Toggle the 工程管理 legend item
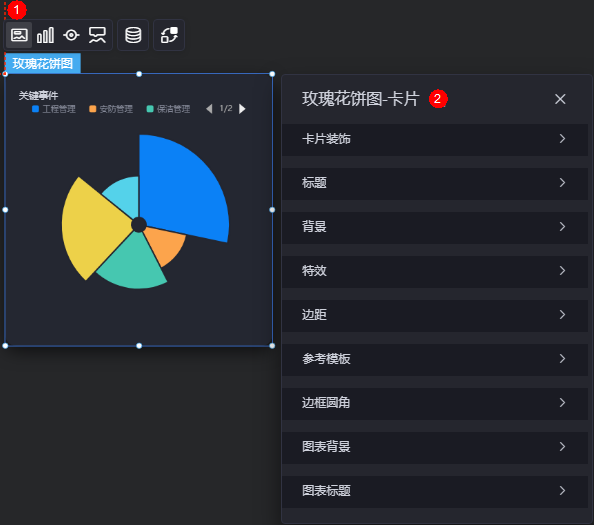 tap(54, 109)
